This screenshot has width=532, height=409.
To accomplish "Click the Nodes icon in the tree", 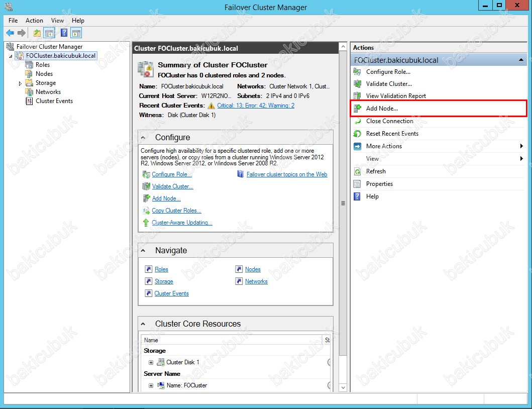I will point(29,74).
